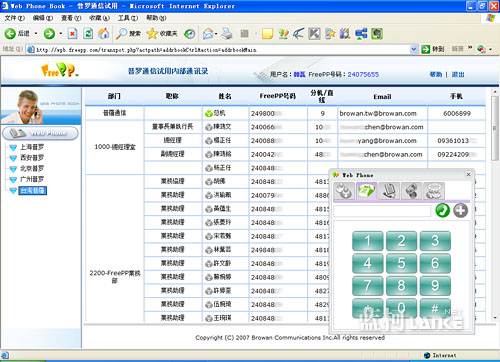Click the green status icon in 249800 row
The image size is (500, 362).
point(209,114)
